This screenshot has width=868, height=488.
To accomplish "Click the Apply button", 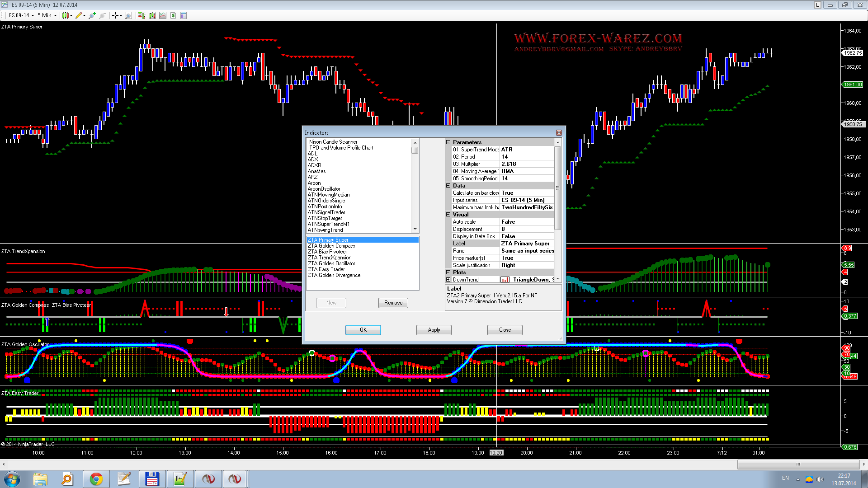I will tap(434, 330).
